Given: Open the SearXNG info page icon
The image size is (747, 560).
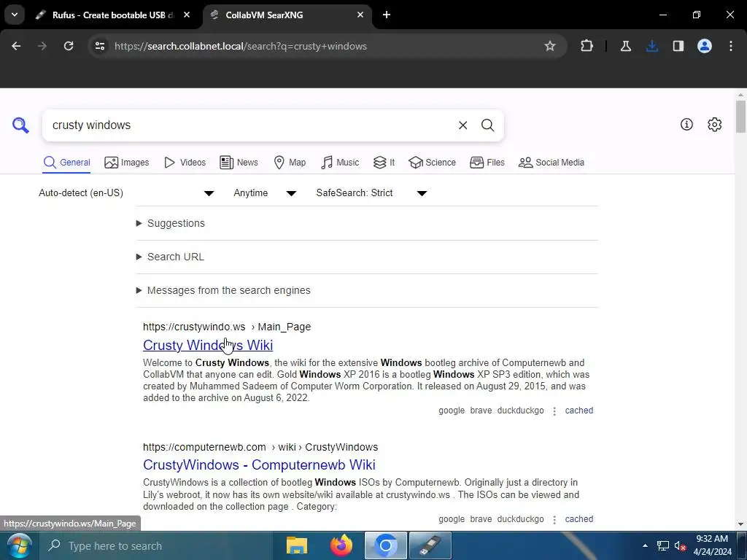Looking at the screenshot, I should [686, 124].
